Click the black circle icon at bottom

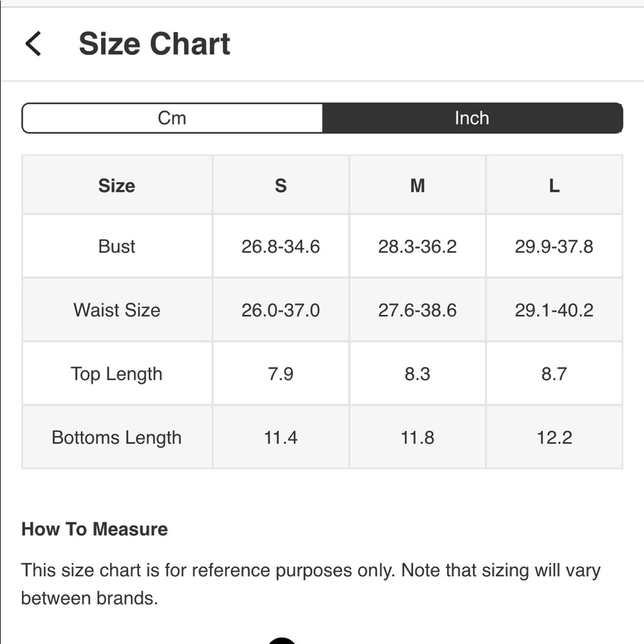tap(282, 641)
